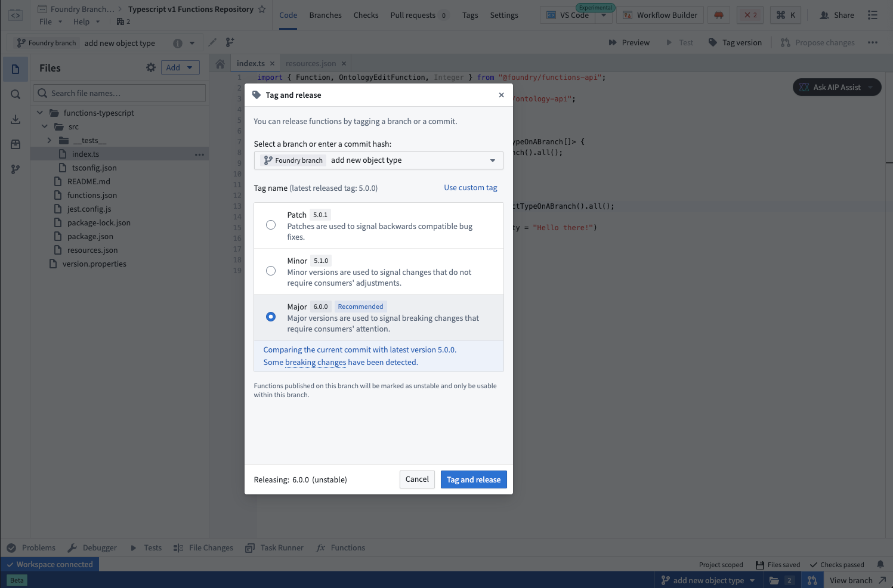Select the Minor 5.1.0 radio option
This screenshot has width=893, height=588.
pyautogui.click(x=271, y=271)
